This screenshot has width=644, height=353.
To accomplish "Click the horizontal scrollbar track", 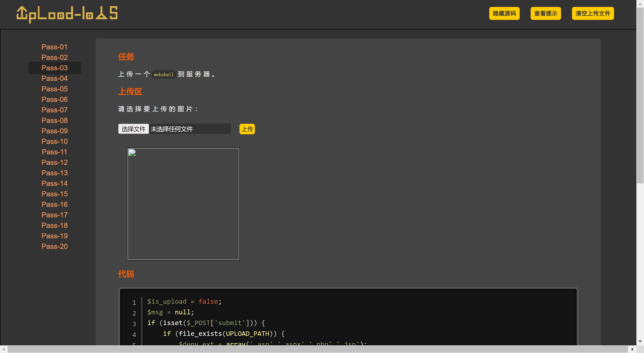I will [318, 349].
